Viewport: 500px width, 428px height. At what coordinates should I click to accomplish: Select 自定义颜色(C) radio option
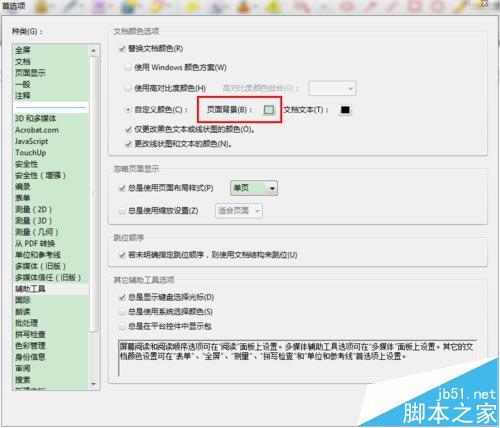[x=128, y=109]
